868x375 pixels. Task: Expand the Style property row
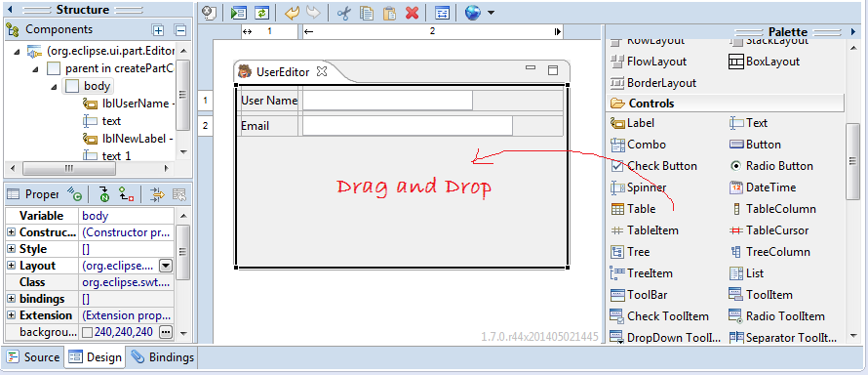tap(11, 249)
